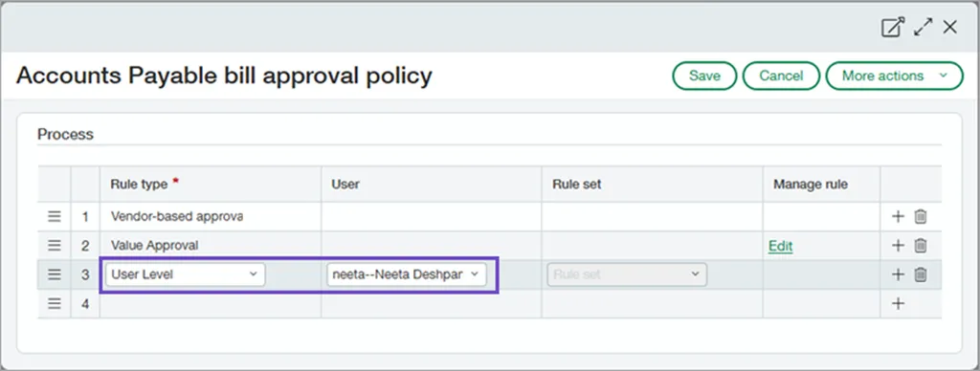This screenshot has height=371, width=980.
Task: Select empty Rule type cell in row 4
Action: 211,303
